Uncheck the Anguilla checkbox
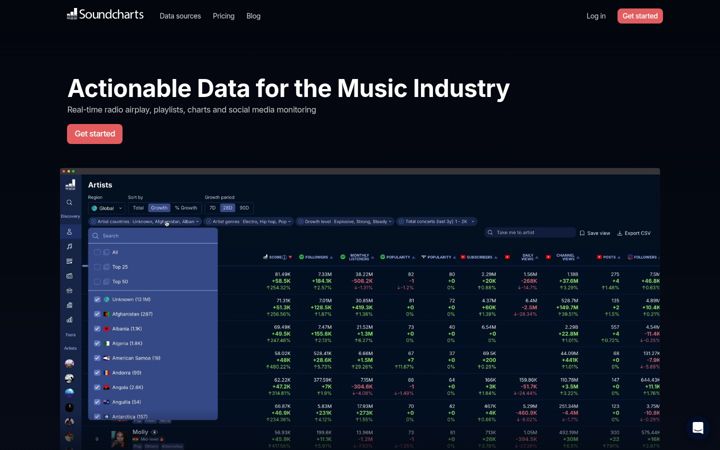Screen dimensions: 720x450 [x=97, y=402]
